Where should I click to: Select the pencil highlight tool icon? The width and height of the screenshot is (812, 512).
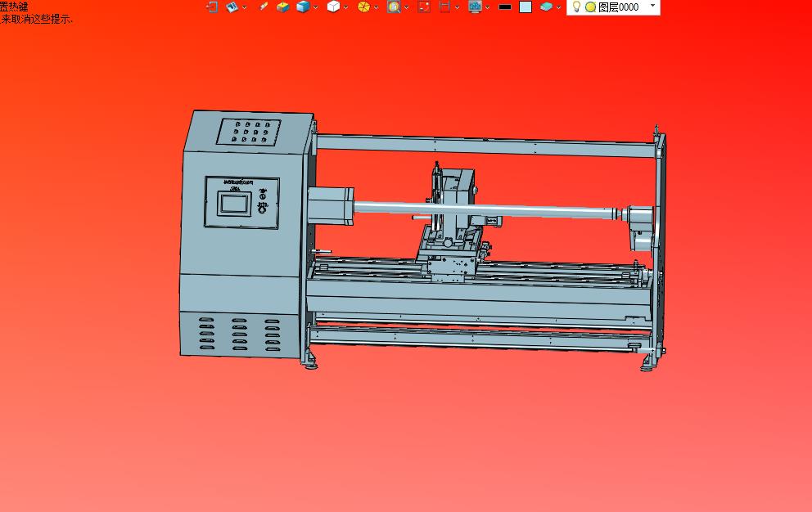264,7
